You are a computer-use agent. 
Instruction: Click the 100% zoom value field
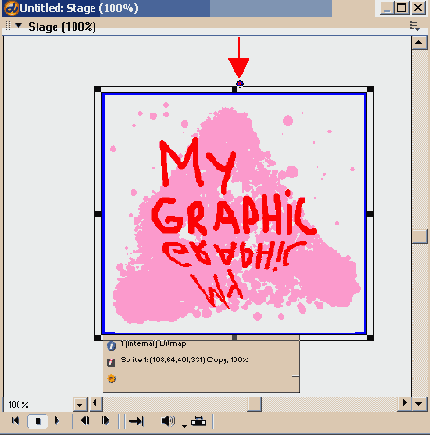point(38,405)
